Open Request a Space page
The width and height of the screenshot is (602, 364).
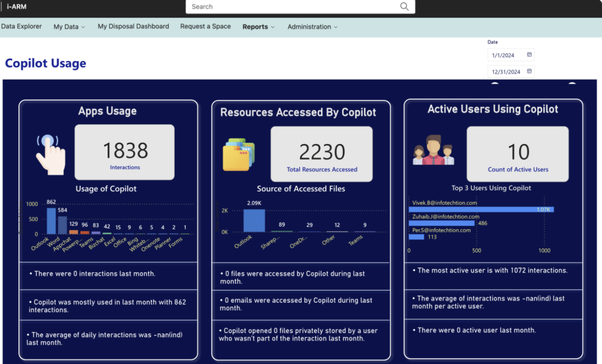pos(205,26)
